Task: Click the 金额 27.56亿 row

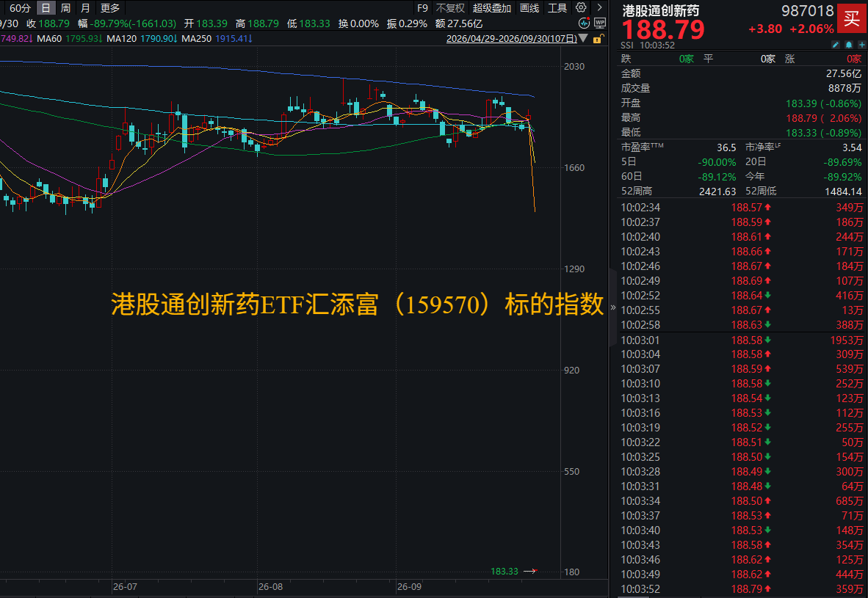Action: 741,73
